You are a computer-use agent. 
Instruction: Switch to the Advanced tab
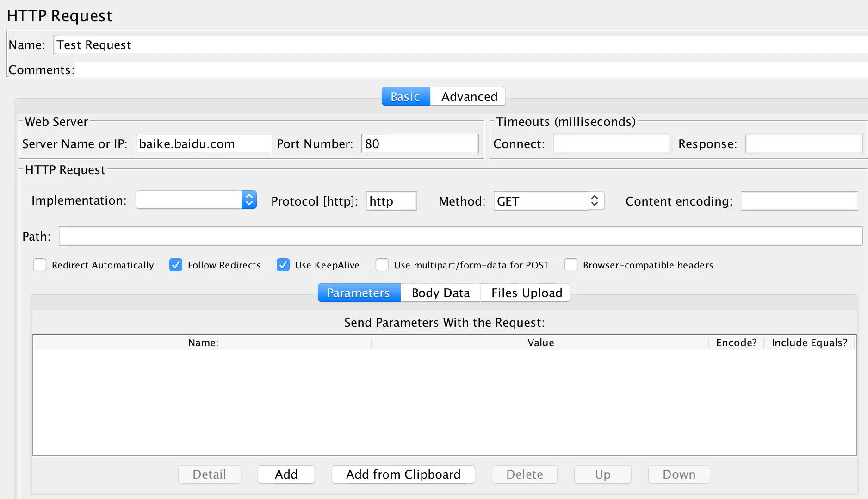[x=468, y=96]
